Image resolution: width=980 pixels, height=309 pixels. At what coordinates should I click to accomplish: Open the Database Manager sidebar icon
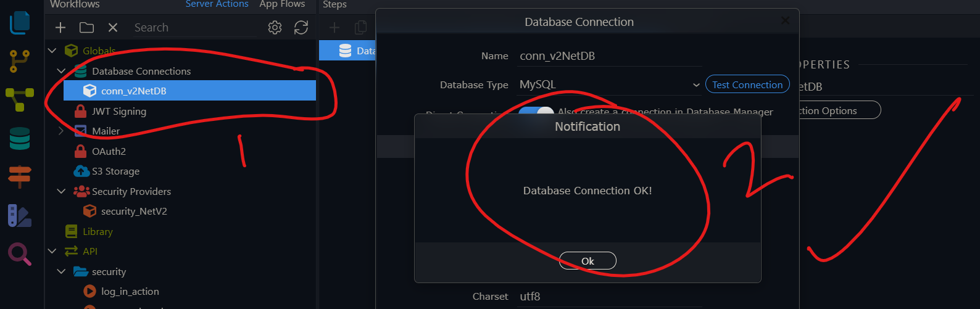(20, 138)
